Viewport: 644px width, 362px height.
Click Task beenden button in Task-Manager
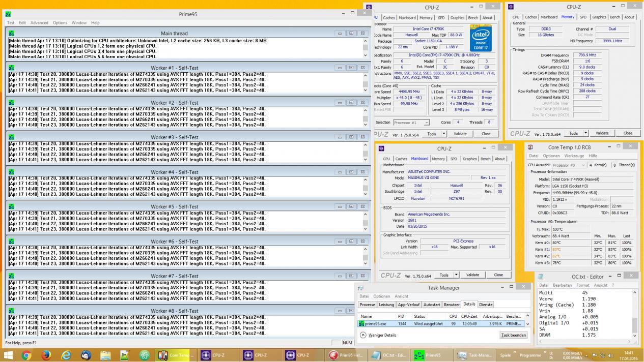point(513,335)
